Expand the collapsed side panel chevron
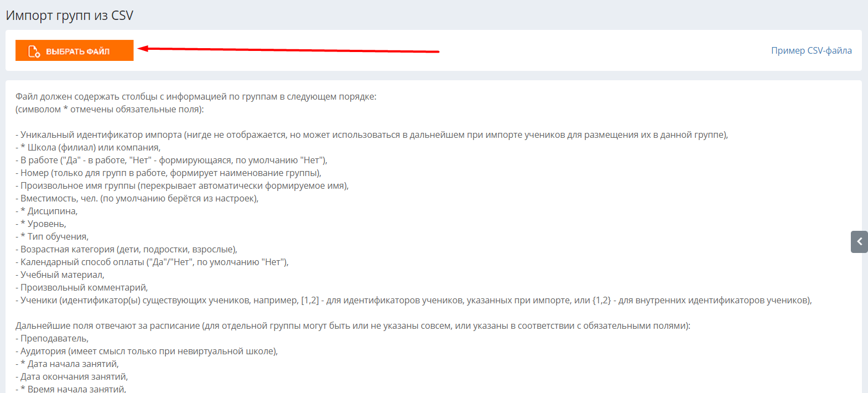The height and width of the screenshot is (393, 868). (859, 242)
